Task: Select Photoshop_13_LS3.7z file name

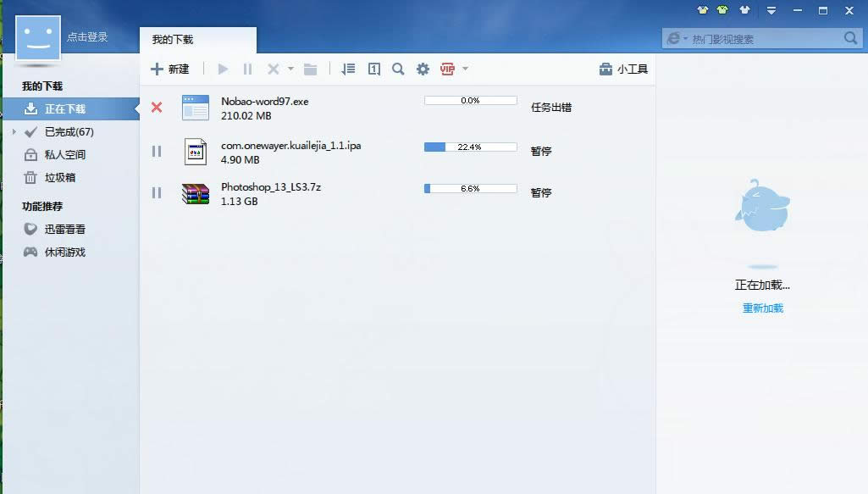Action: click(x=271, y=187)
